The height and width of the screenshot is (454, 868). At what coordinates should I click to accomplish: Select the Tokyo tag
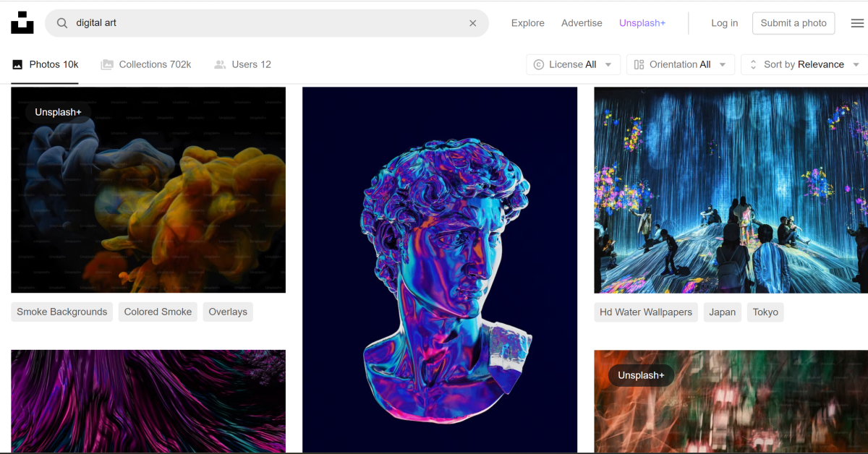(x=765, y=312)
